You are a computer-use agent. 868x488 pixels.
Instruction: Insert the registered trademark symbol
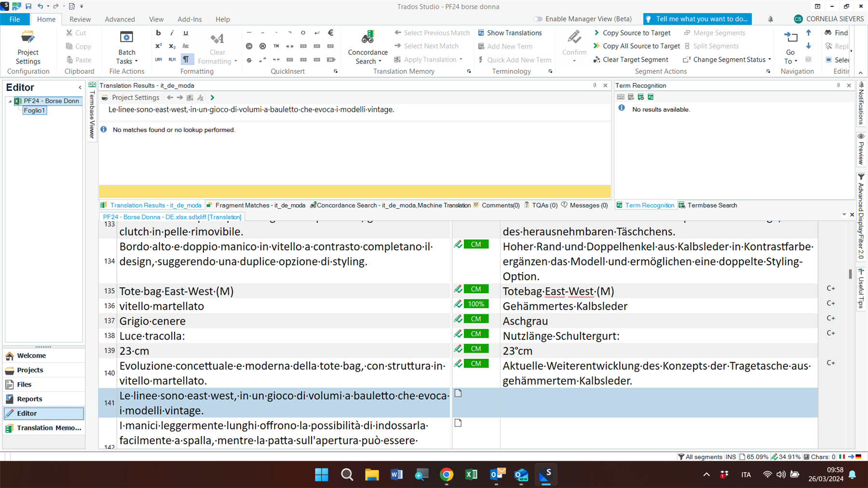point(262,46)
